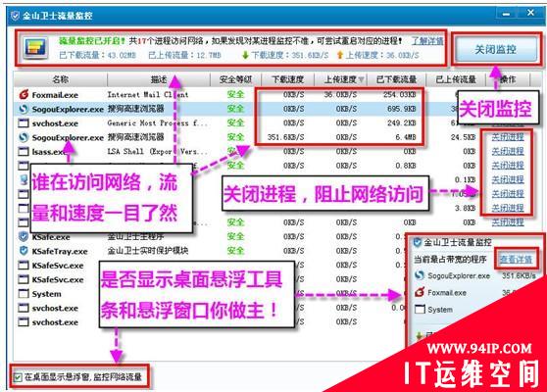Click the 695.9KB downloaded traffic cell
This screenshot has height=392, width=547.
402,109
